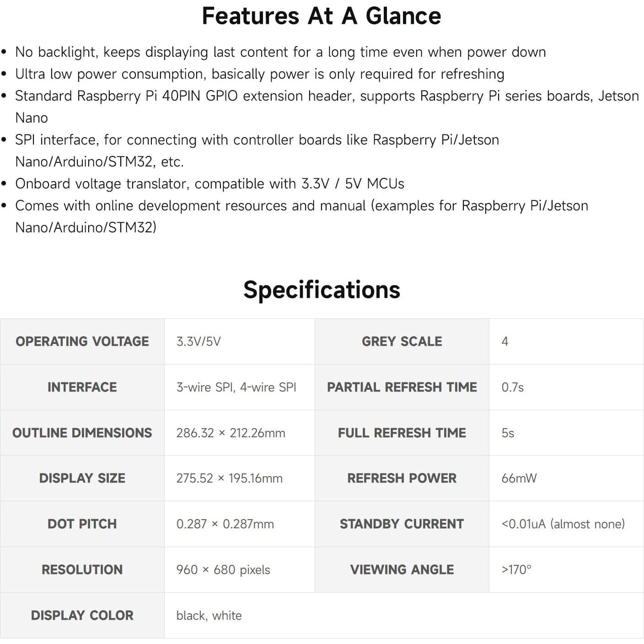The height and width of the screenshot is (644, 644).
Task: Select the 66mW refresh power value
Action: (x=519, y=478)
